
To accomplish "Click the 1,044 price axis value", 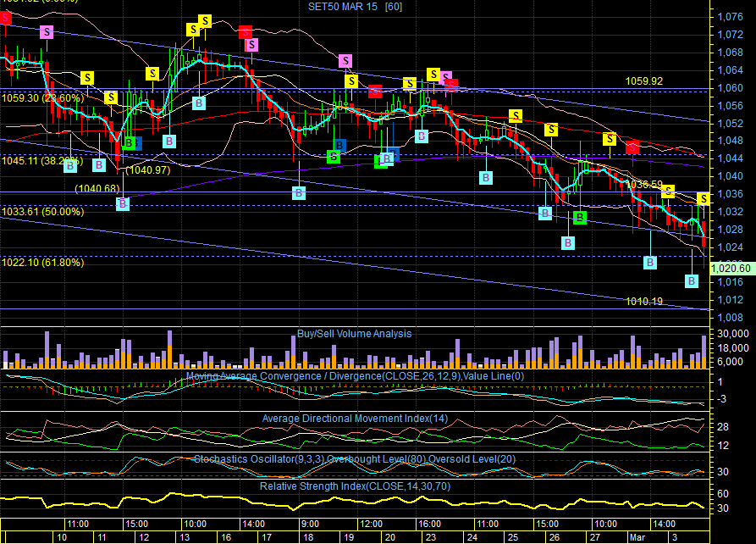I will pos(731,158).
